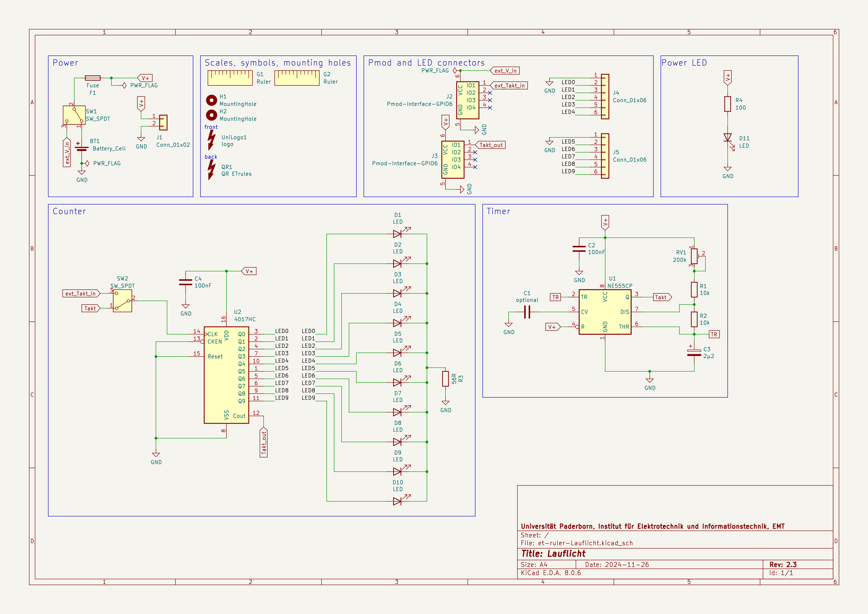Click the ext_V_in global label near J2

505,71
